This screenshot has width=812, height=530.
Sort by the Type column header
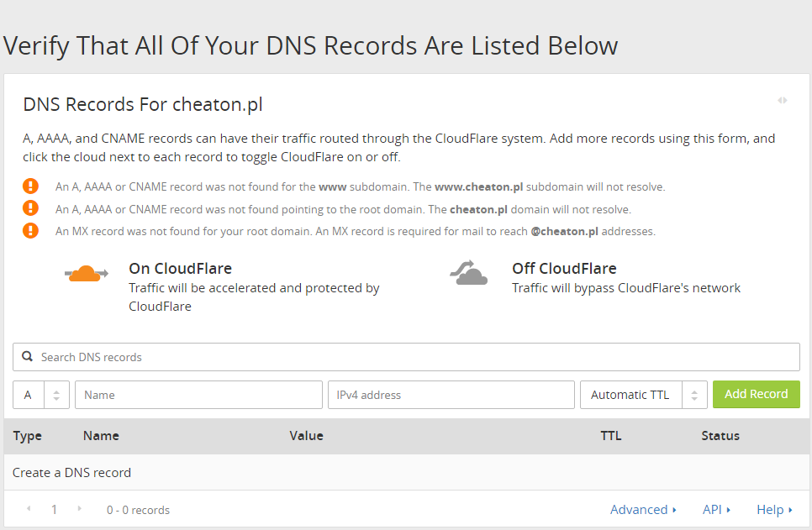pos(28,436)
